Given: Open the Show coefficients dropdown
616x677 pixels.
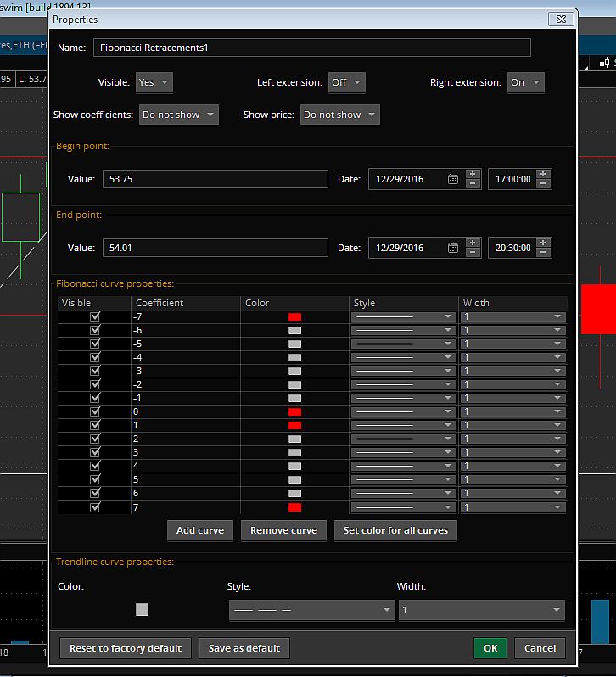Looking at the screenshot, I should pyautogui.click(x=179, y=115).
